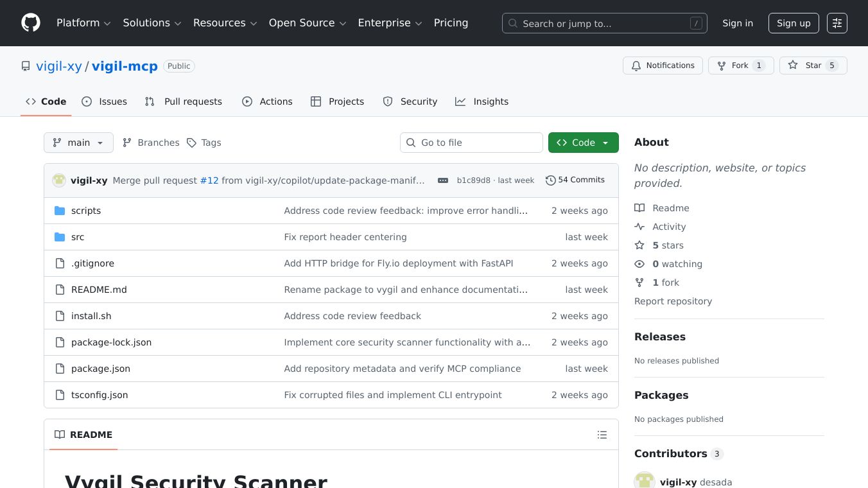This screenshot has width=868, height=488.
Task: Open the src folder
Action: point(78,237)
